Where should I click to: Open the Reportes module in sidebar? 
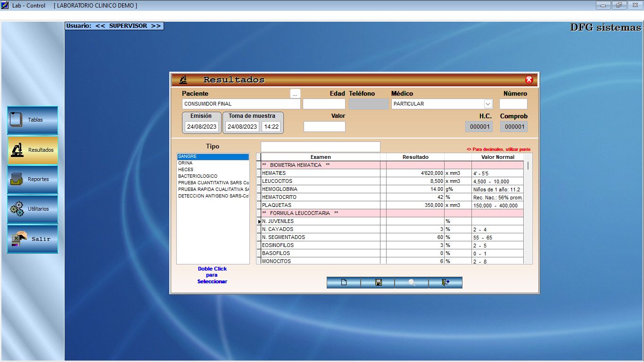[33, 180]
